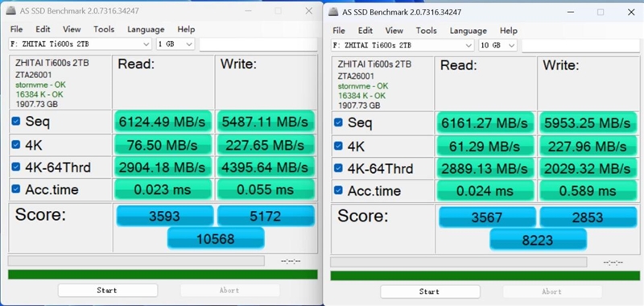Uncheck Acc.time test in right window
Viewport: 644px width, 306px height.
click(338, 190)
